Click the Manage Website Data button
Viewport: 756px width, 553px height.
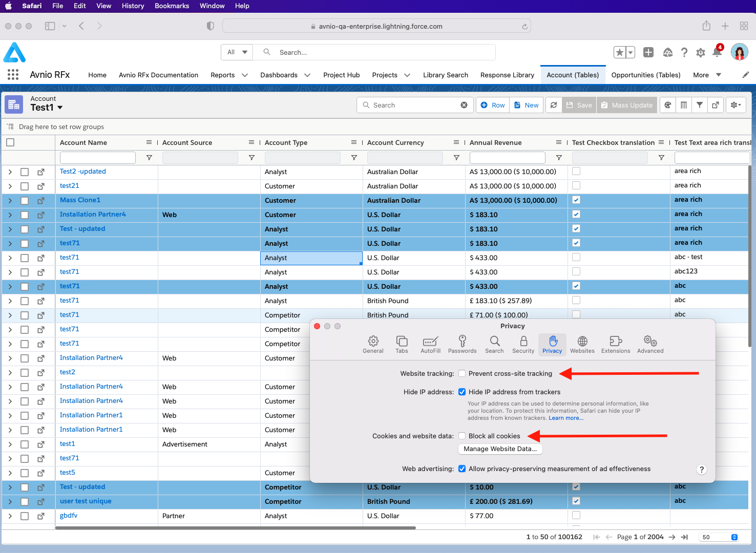[x=500, y=449]
